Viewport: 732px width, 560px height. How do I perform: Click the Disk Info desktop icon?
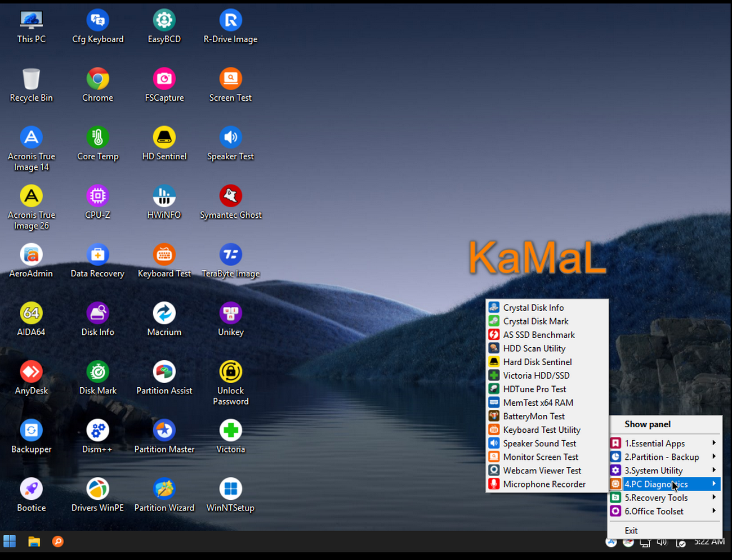(97, 320)
